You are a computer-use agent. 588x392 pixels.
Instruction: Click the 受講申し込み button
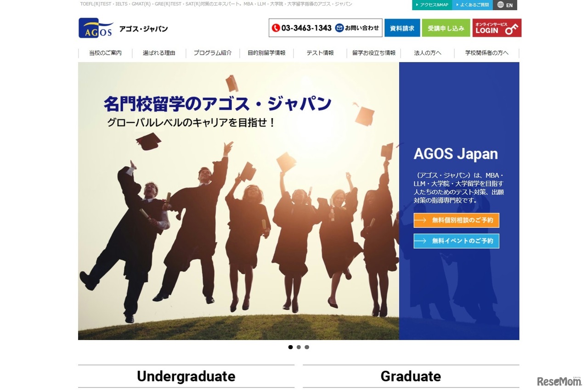tap(446, 28)
